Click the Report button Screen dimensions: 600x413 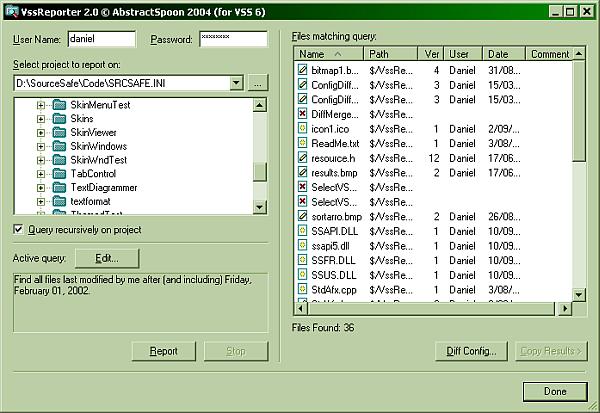click(164, 351)
